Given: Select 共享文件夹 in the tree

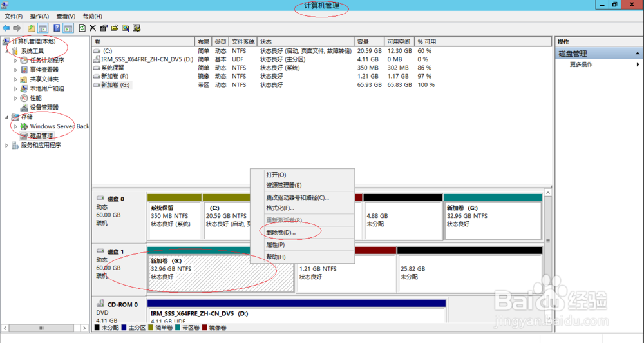Looking at the screenshot, I should [44, 79].
